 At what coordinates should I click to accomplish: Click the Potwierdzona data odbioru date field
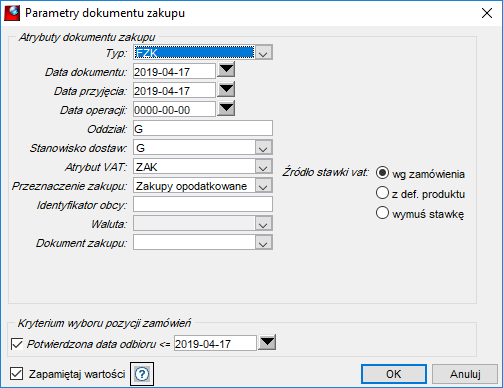(x=215, y=343)
